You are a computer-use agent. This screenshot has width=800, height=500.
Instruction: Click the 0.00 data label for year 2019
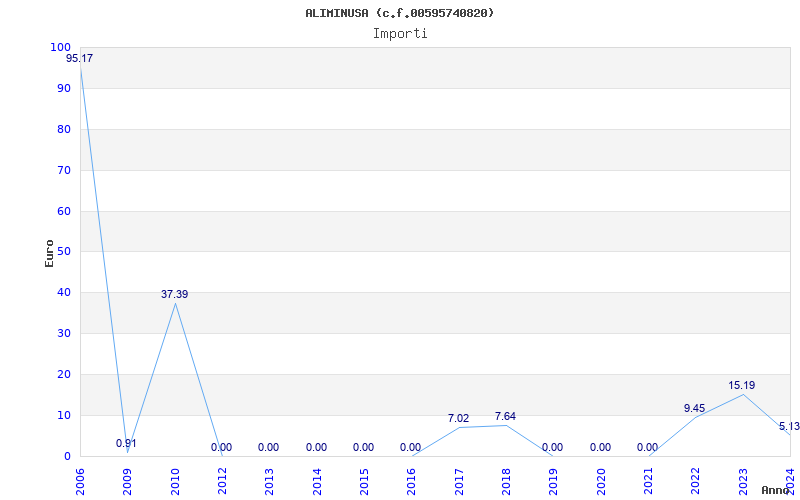point(553,447)
